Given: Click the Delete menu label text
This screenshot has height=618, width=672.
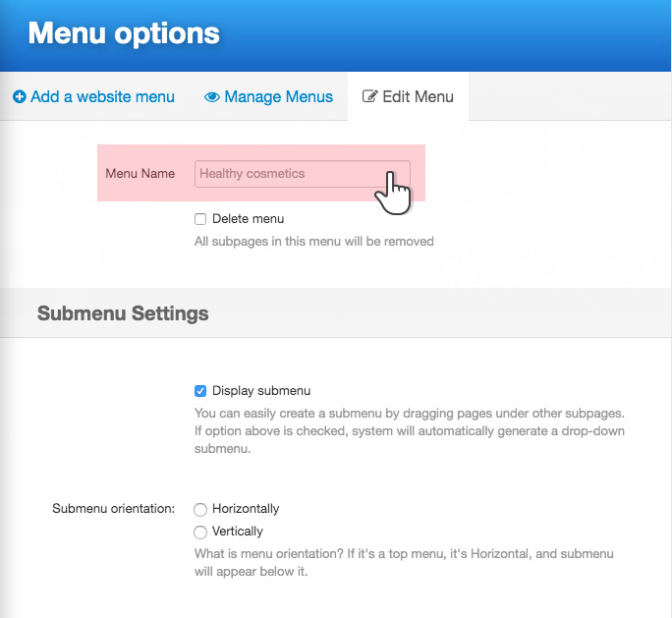Looking at the screenshot, I should coord(248,219).
